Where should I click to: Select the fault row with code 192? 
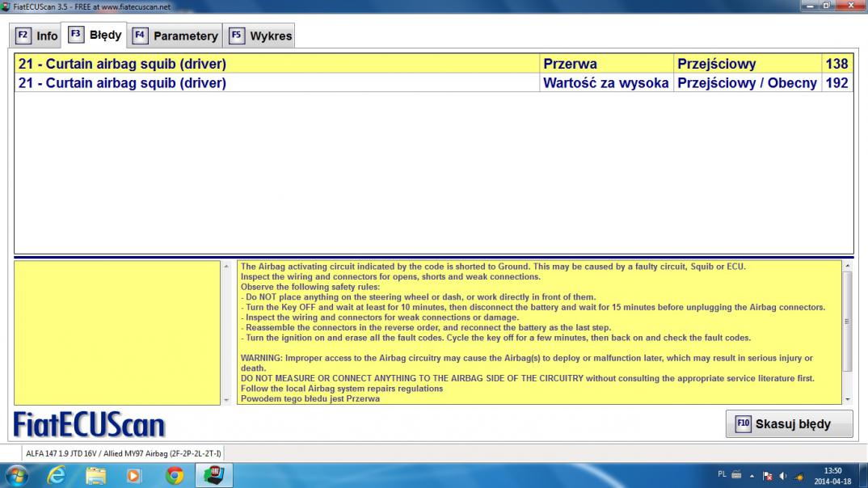[433, 82]
